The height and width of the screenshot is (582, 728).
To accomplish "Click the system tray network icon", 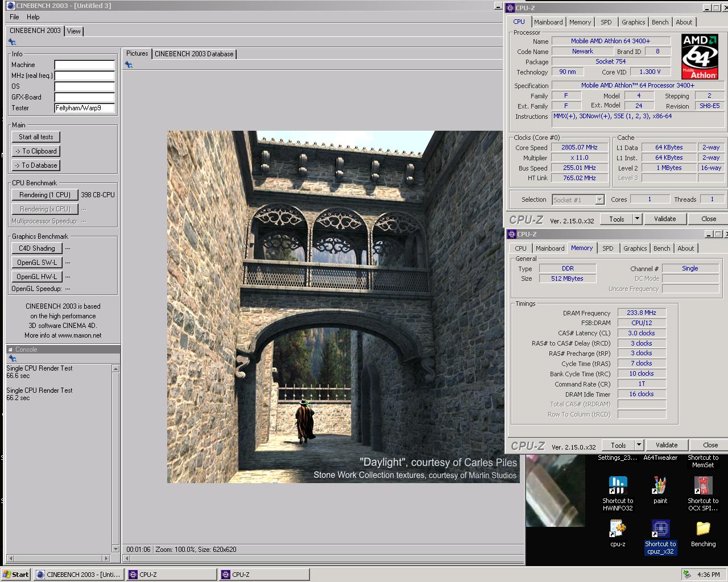I will (688, 575).
